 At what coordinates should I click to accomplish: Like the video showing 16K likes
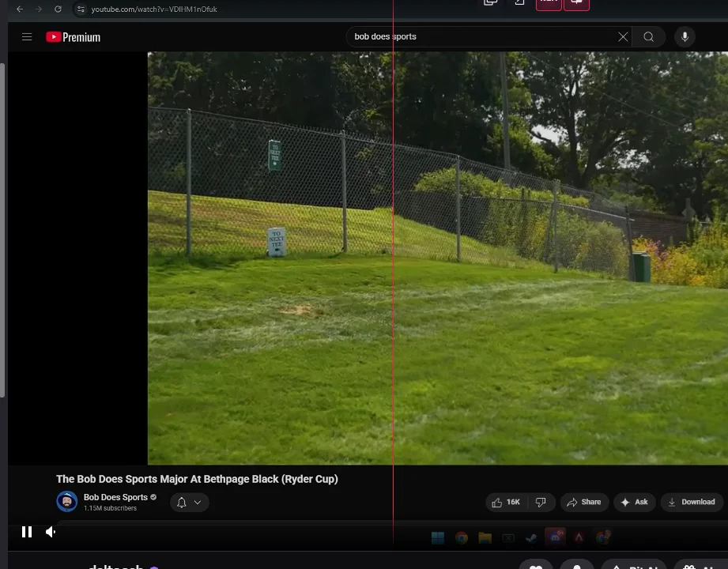[x=507, y=502]
